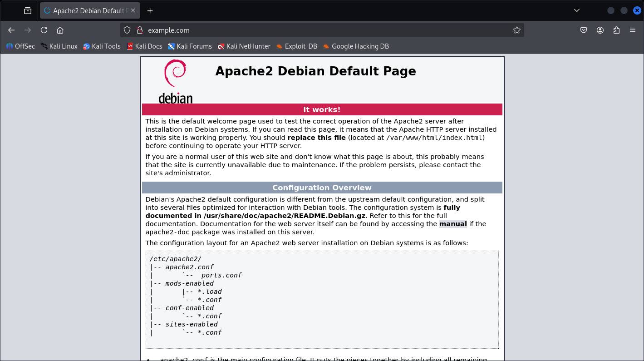Viewport: 644px width, 361px height.
Task: Open the OffSec bookmark
Action: pyautogui.click(x=20, y=46)
